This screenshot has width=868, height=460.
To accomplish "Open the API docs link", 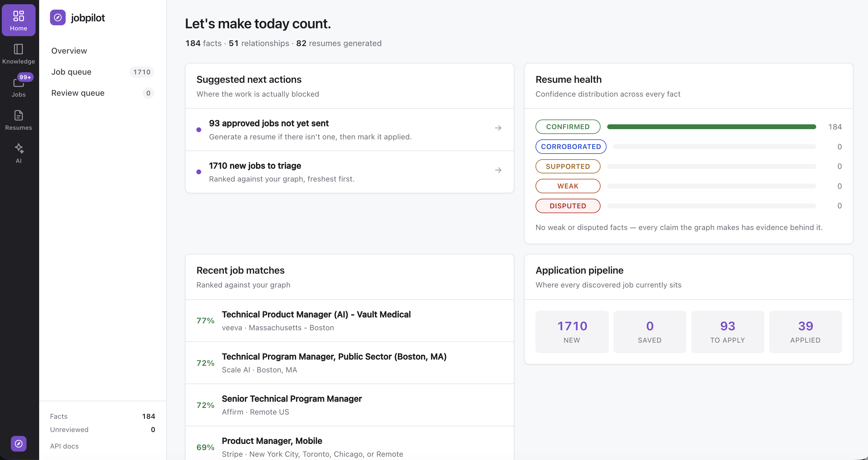I will [x=64, y=446].
